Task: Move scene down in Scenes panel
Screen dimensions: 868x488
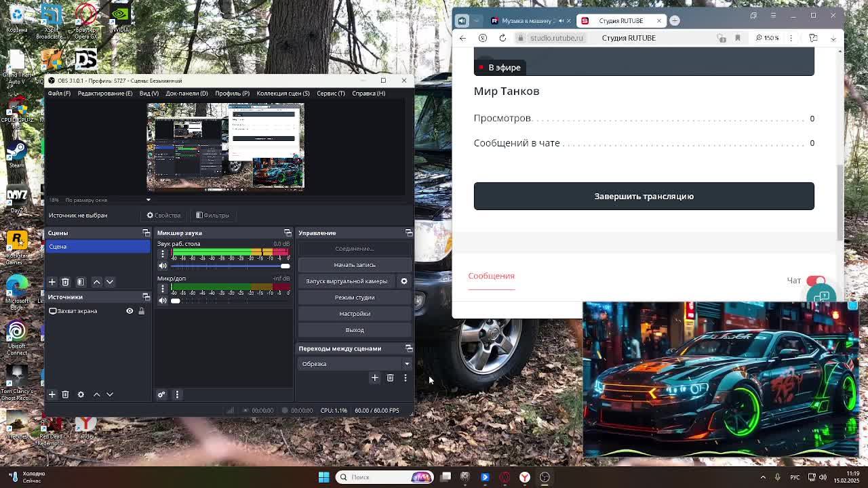Action: pos(110,282)
